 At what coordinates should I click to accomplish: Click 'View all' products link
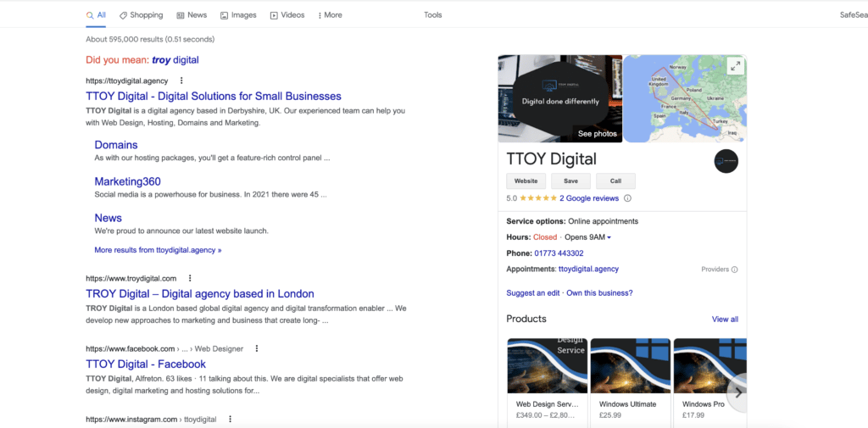(725, 320)
